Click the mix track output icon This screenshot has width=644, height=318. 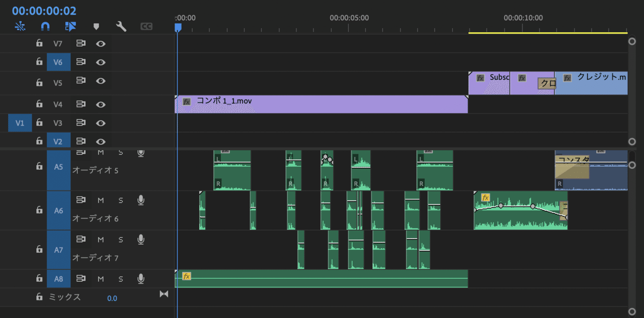click(x=164, y=294)
